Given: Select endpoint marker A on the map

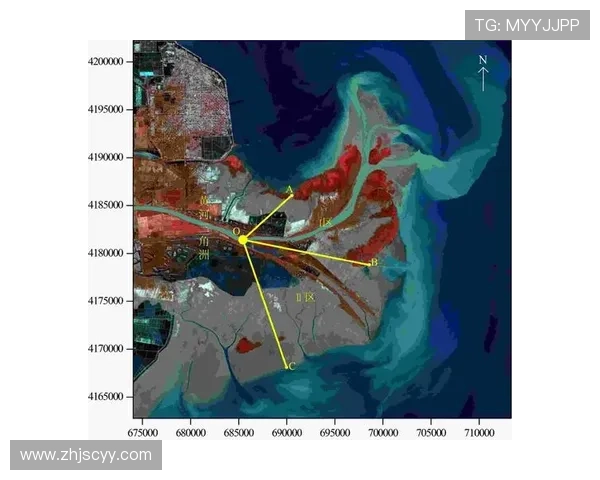Looking at the screenshot, I should tap(290, 190).
